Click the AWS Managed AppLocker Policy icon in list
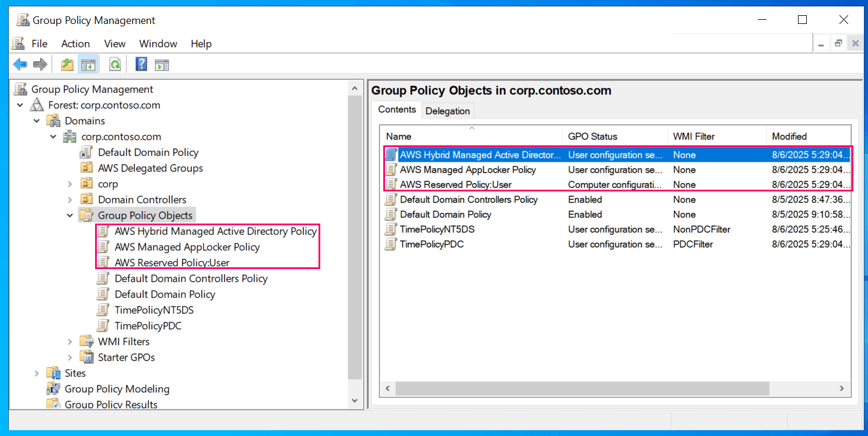Image resolution: width=868 pixels, height=436 pixels. [x=391, y=170]
